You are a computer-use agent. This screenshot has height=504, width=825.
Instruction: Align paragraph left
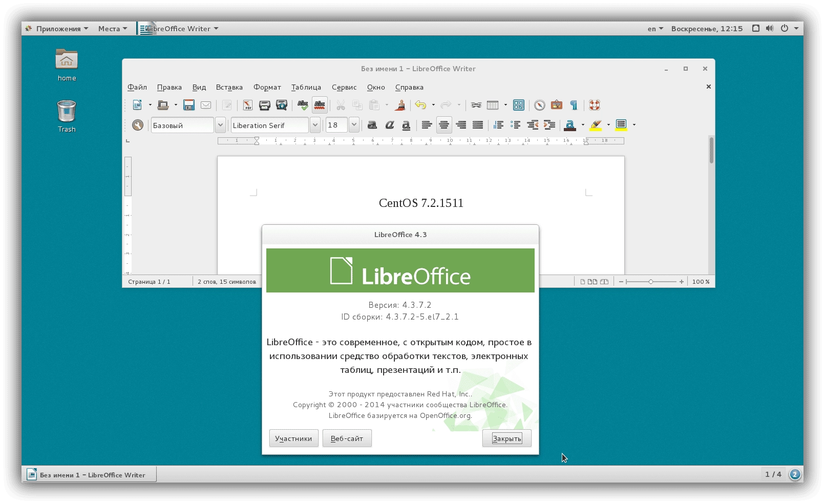427,125
